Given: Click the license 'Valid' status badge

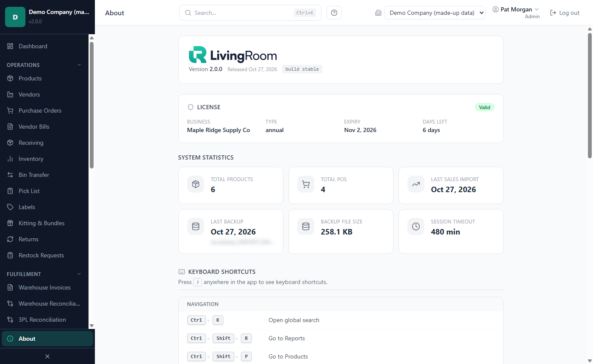Looking at the screenshot, I should (485, 107).
